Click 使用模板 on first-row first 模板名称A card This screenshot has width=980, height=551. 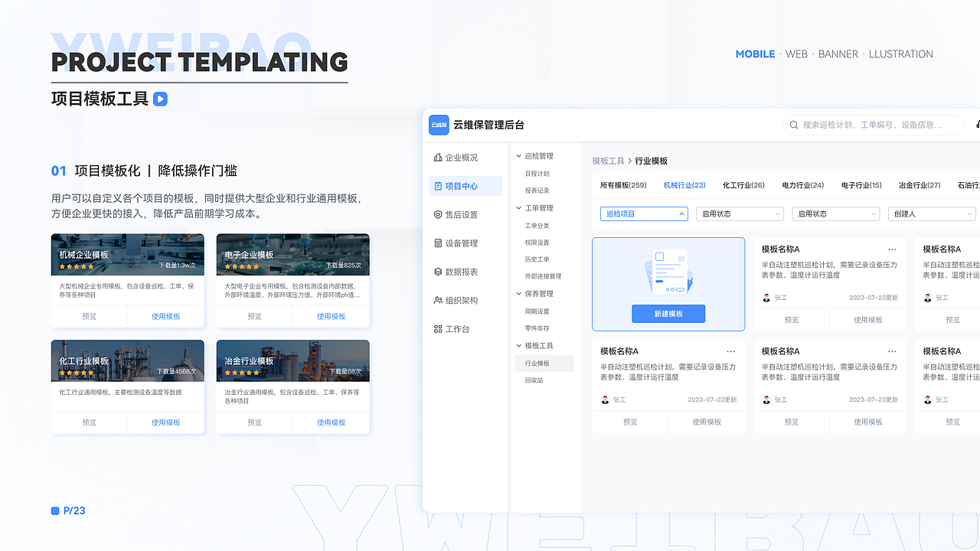coord(868,320)
